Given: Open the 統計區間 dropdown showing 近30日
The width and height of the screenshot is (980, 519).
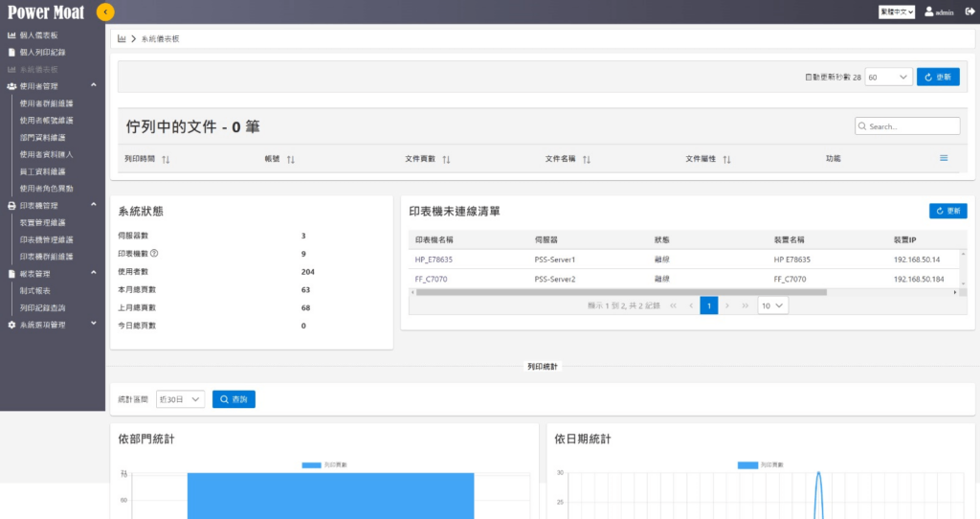Looking at the screenshot, I should (180, 399).
